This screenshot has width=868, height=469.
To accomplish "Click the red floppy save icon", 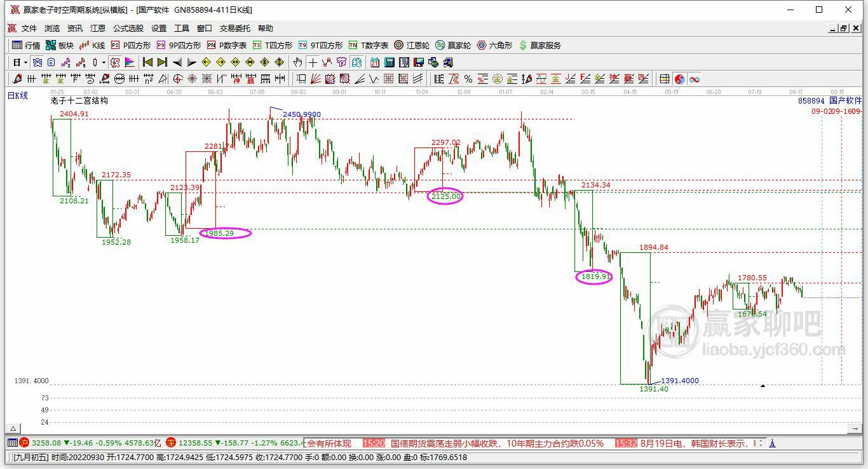I will pos(419,62).
